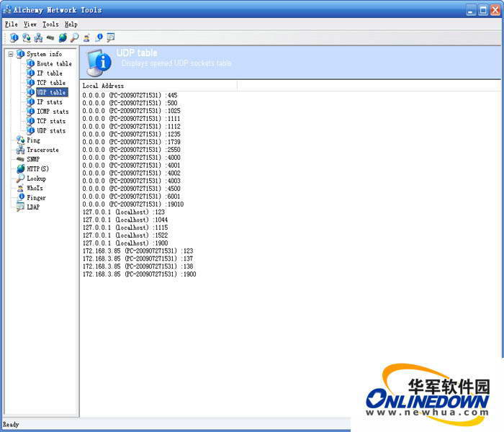Open UDP stats in the tree

tap(51, 131)
